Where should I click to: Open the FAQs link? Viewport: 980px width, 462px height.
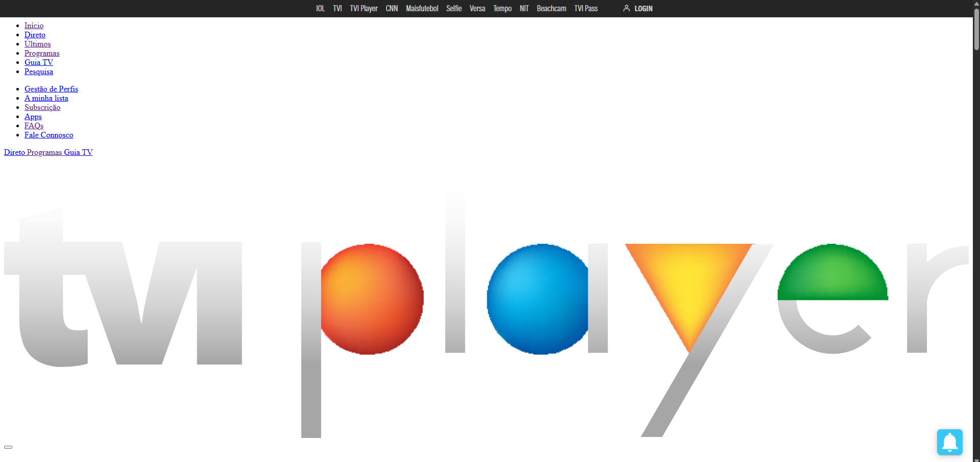pyautogui.click(x=34, y=126)
